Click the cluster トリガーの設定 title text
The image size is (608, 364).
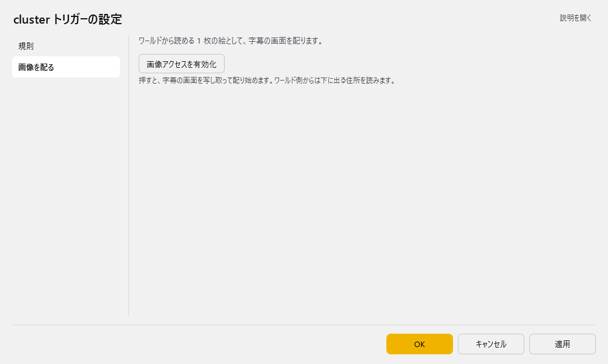pyautogui.click(x=68, y=19)
